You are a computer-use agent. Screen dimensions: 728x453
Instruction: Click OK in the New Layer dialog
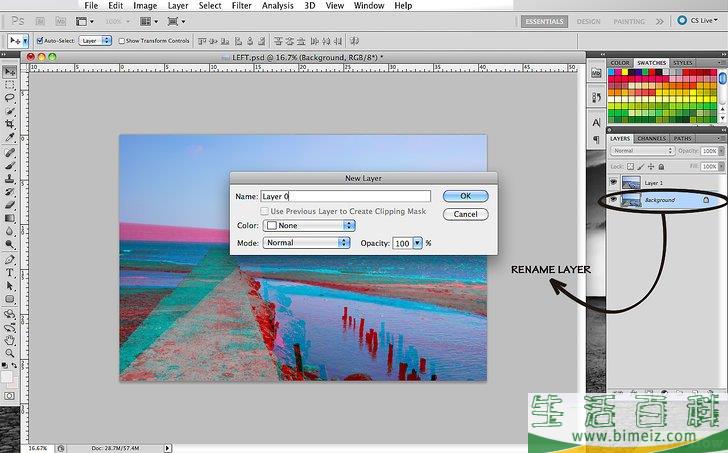pyautogui.click(x=465, y=196)
